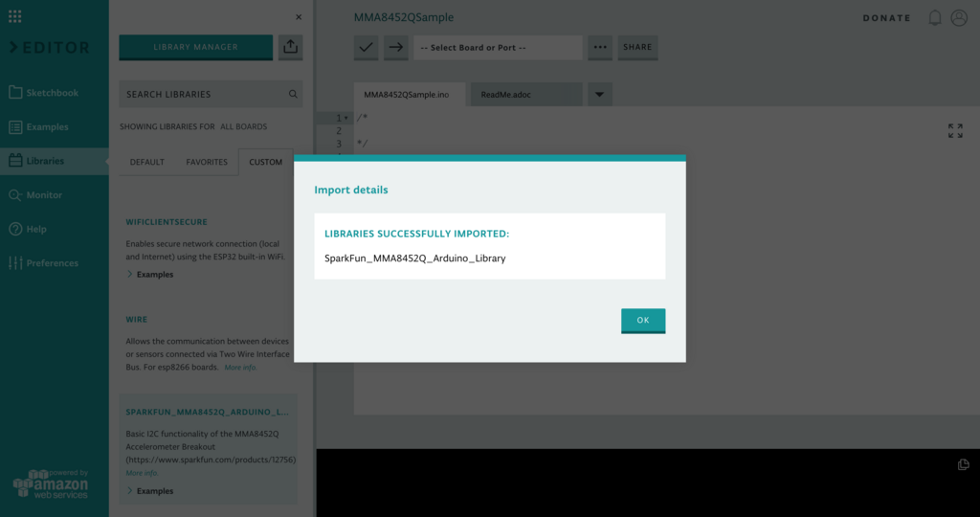Switch to the Default libraries tab
This screenshot has height=517, width=980.
click(146, 162)
